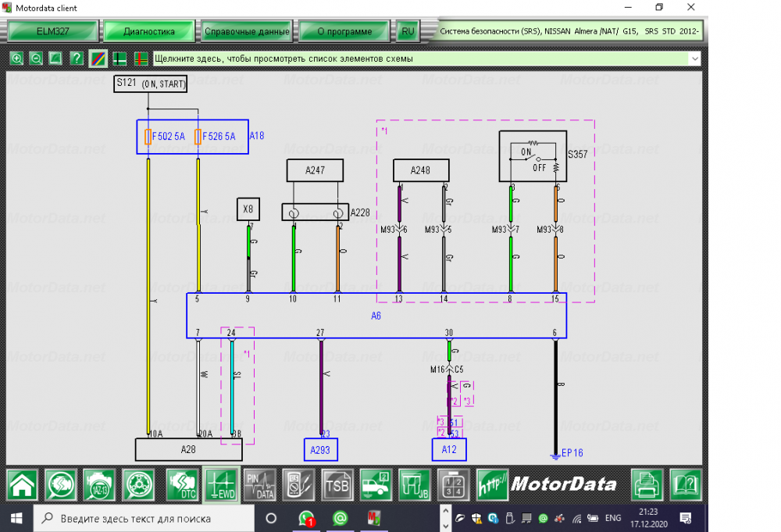Open the DTC trouble codes tool
The image size is (781, 532).
click(x=181, y=484)
